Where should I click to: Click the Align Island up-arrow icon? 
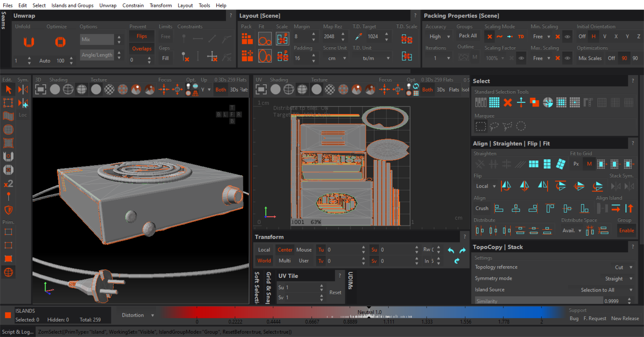pyautogui.click(x=629, y=209)
